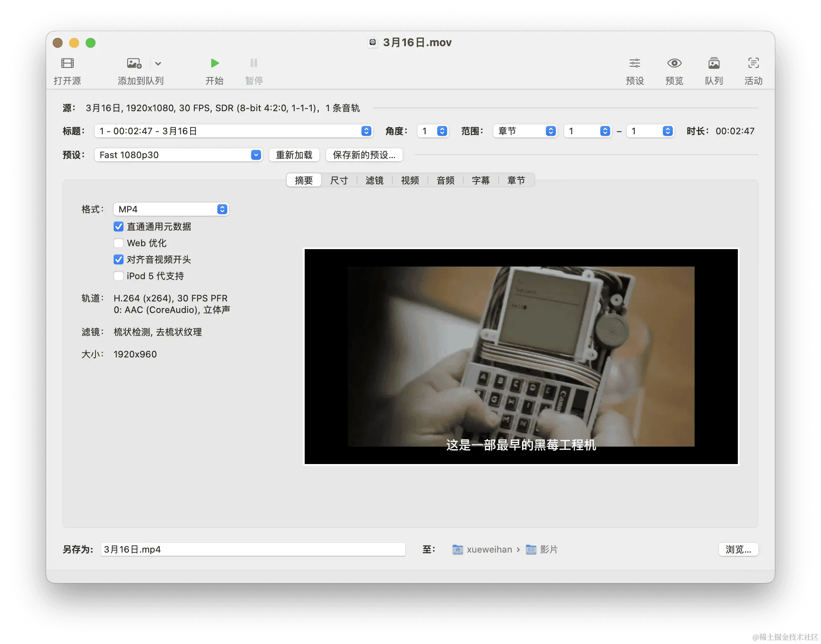Expand the chevron beside 添加到队列
Screen dimensions: 821x644
coord(159,63)
